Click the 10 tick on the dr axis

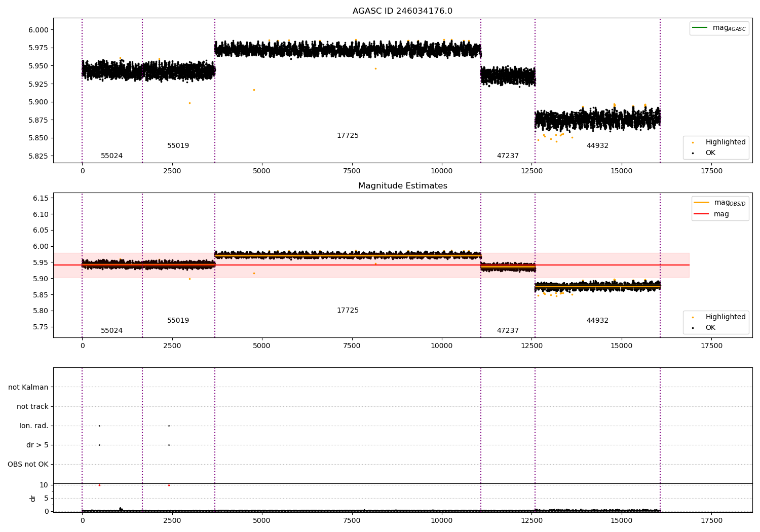(44, 485)
